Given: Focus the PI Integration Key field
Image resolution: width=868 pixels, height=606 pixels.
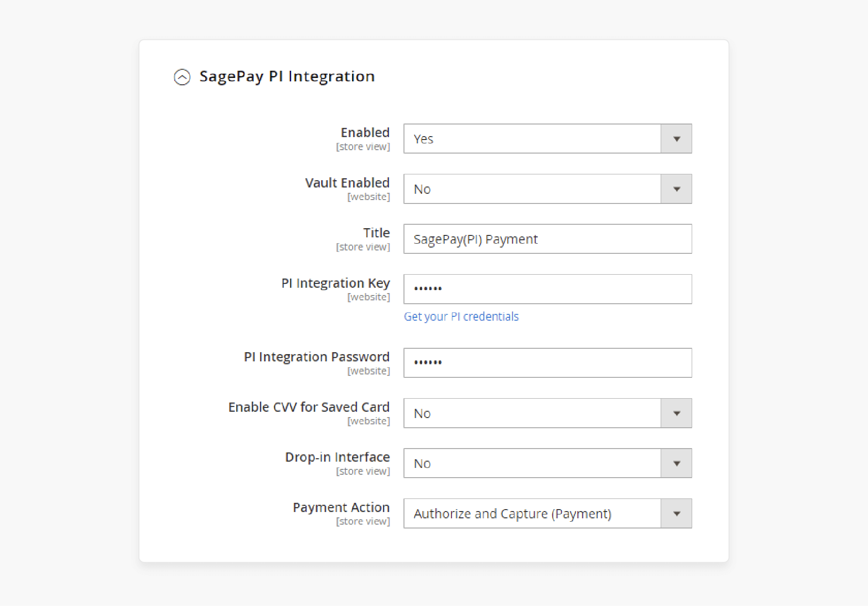Looking at the screenshot, I should [548, 289].
